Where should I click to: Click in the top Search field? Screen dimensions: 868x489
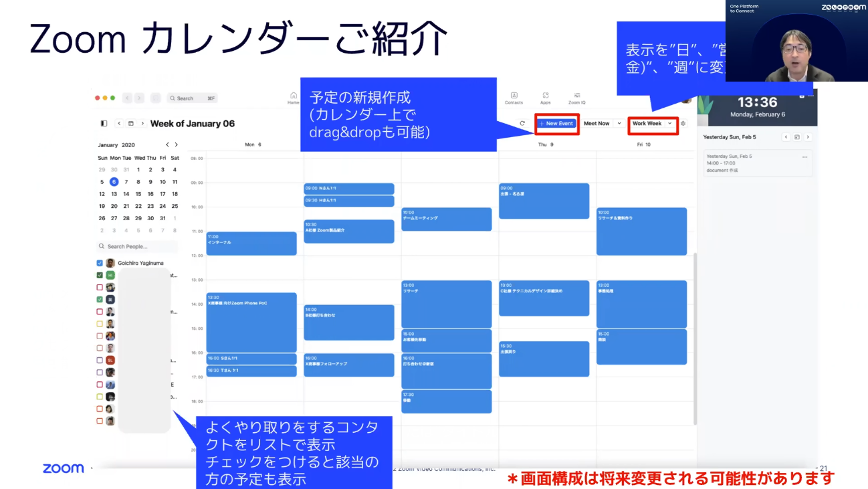pyautogui.click(x=192, y=98)
